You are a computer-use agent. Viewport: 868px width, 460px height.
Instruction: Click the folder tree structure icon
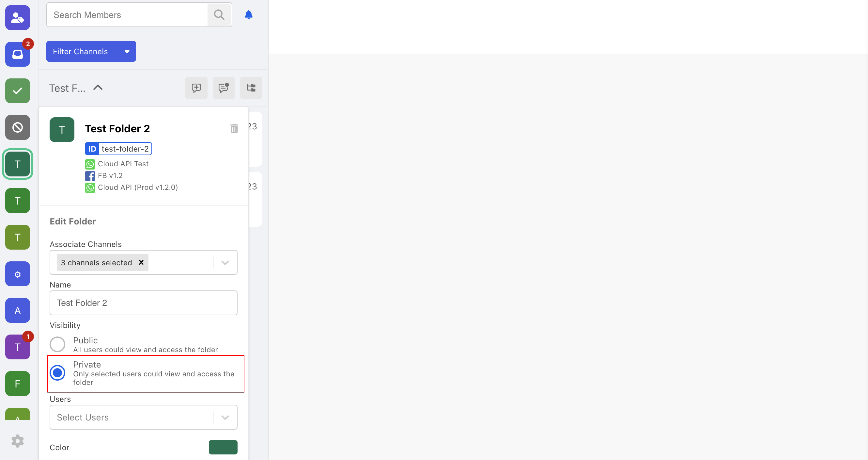click(251, 88)
